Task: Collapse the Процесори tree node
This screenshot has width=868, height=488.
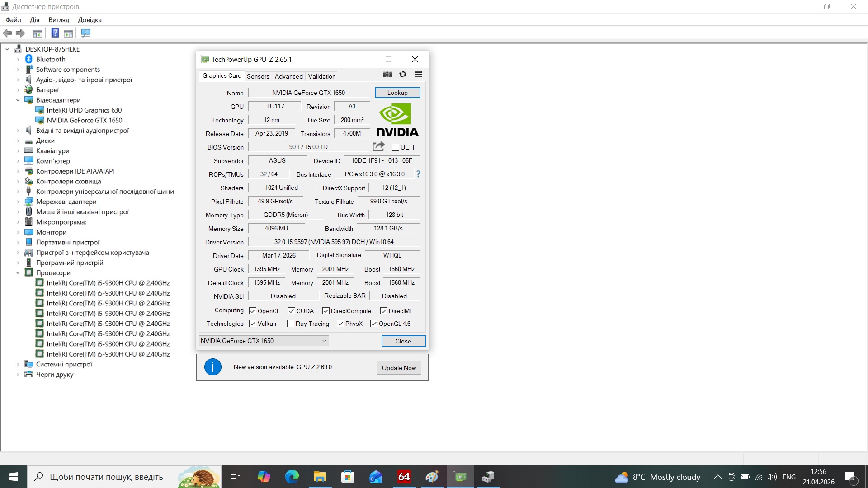Action: [18, 273]
